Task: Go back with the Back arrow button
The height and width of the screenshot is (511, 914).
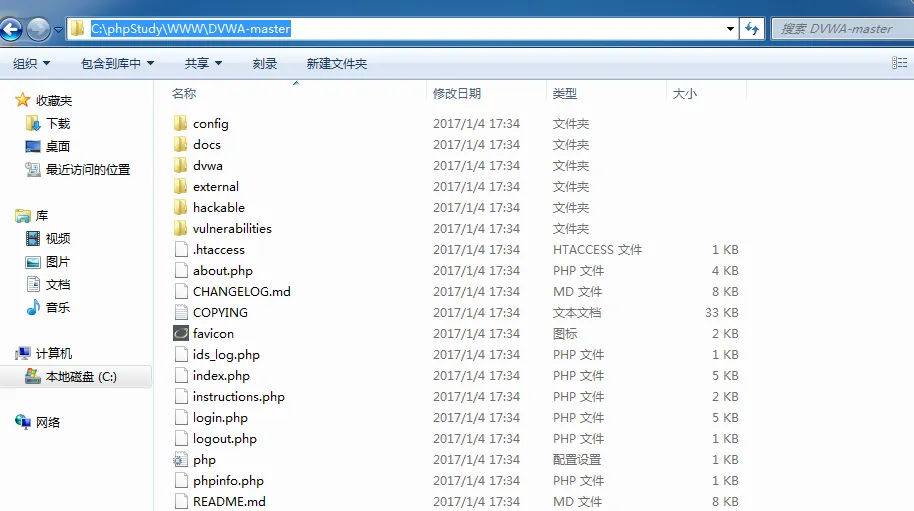Action: point(10,29)
